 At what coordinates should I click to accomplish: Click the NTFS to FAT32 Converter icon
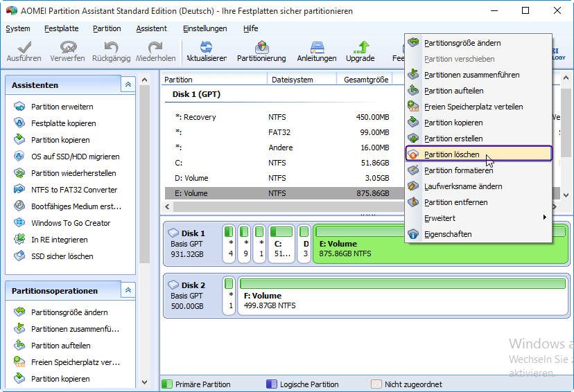coord(19,190)
